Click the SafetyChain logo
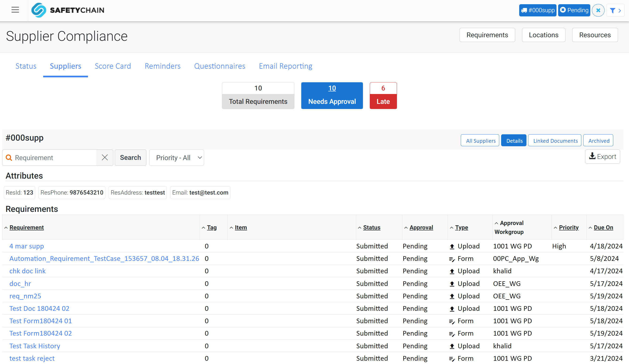Viewport: 629px width, 364px height. pyautogui.click(x=68, y=10)
